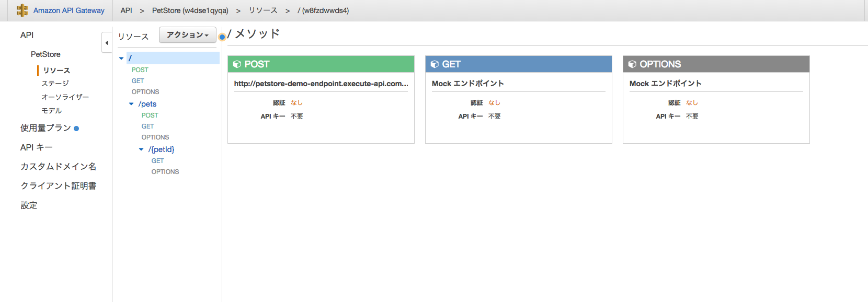This screenshot has height=302, width=868.
Task: Open the gray OPTIONS method card header
Action: pyautogui.click(x=716, y=64)
